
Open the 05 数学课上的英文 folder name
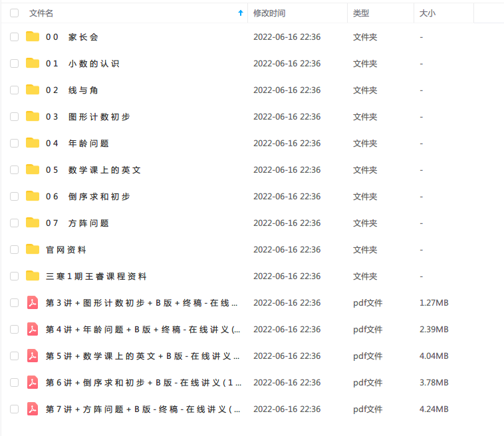[93, 170]
